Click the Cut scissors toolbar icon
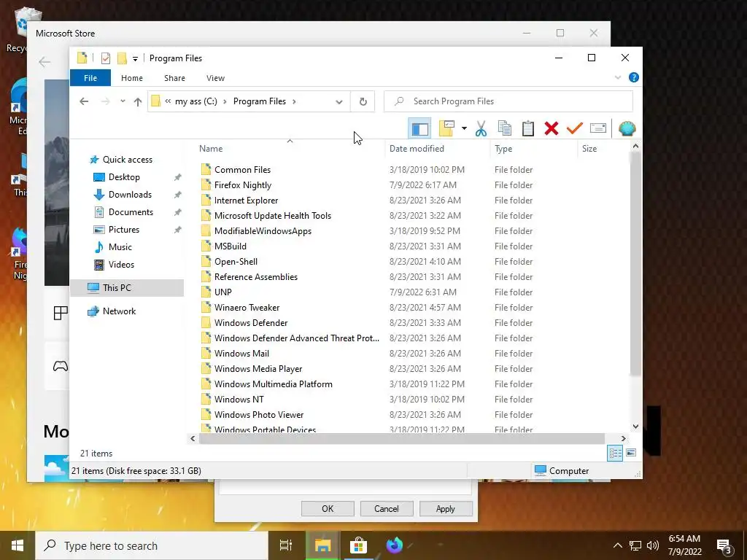The height and width of the screenshot is (560, 747). point(481,128)
